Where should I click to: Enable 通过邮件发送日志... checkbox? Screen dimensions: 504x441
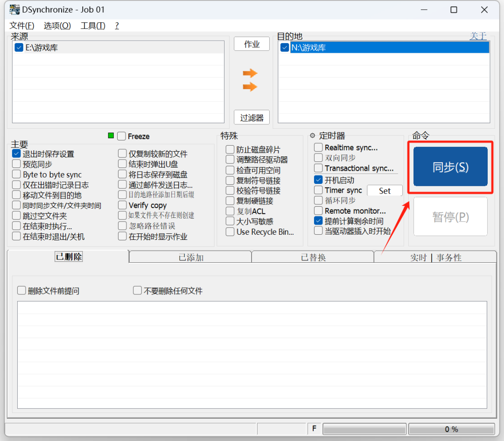pos(122,185)
